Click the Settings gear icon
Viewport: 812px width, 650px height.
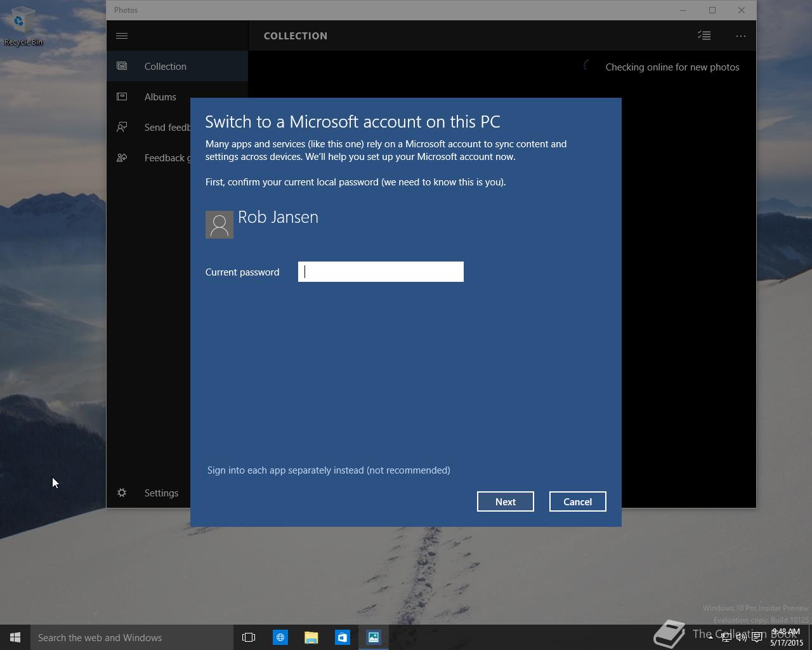[x=122, y=493]
